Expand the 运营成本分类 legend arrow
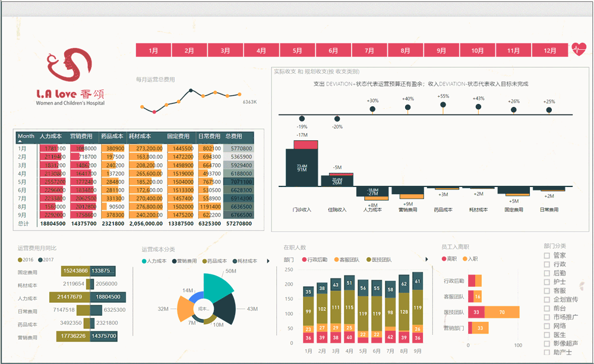This screenshot has height=364, width=594. click(268, 261)
